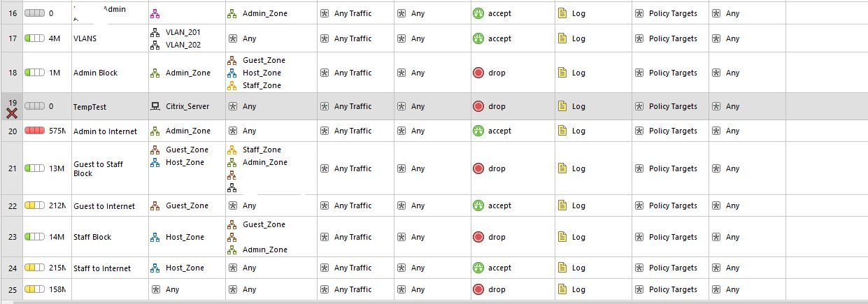This screenshot has height=304, width=868.
Task: Click the green accept icon in VLANS rule
Action: (478, 38)
